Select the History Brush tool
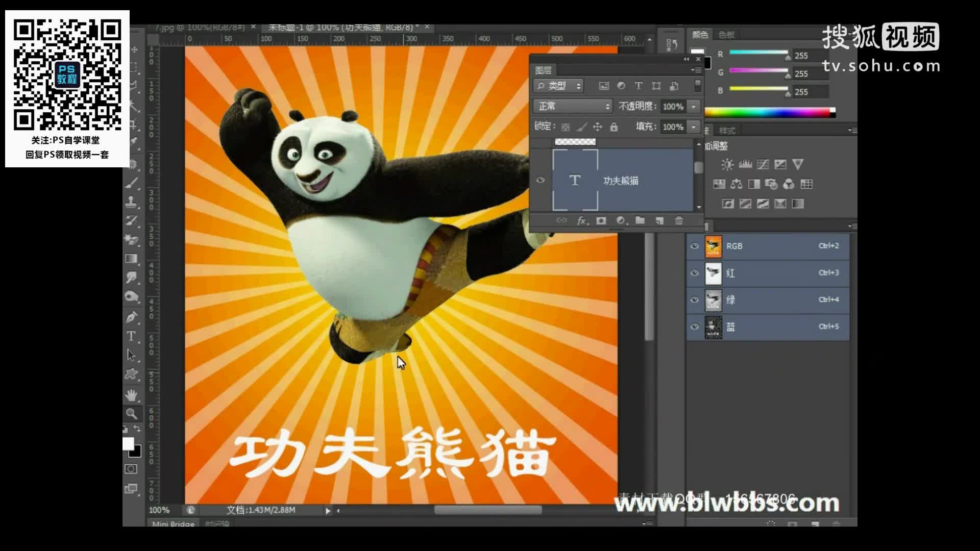The image size is (980, 551). 132,220
